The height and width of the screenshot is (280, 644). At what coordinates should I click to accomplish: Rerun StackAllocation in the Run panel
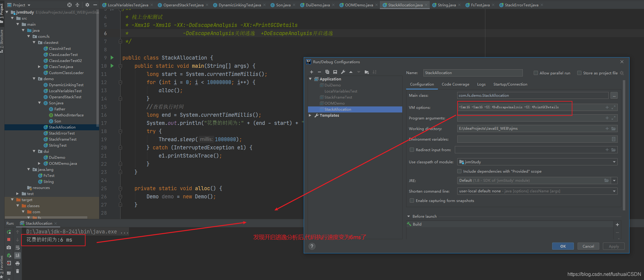pos(9,232)
